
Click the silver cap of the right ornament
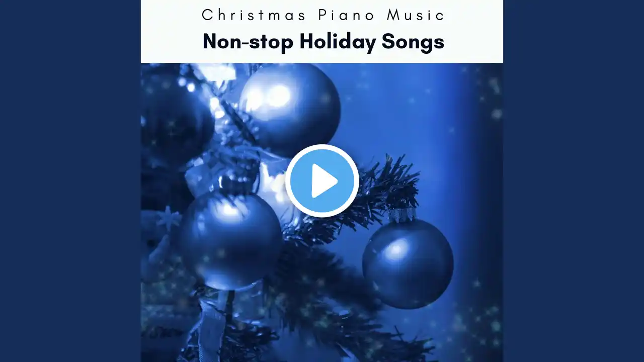(402, 215)
